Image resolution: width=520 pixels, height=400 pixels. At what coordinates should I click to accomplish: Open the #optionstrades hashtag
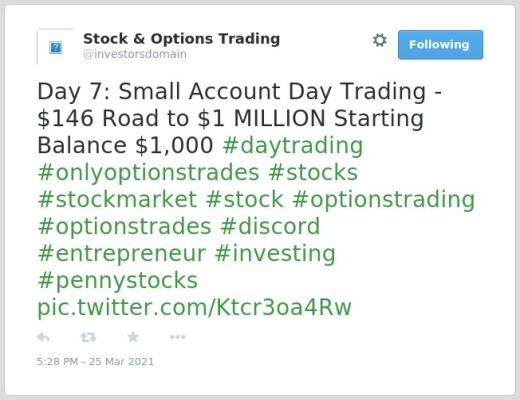pyautogui.click(x=124, y=227)
